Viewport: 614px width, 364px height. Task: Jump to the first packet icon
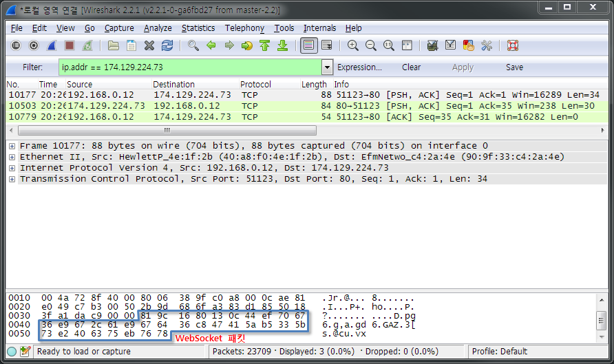pyautogui.click(x=265, y=46)
